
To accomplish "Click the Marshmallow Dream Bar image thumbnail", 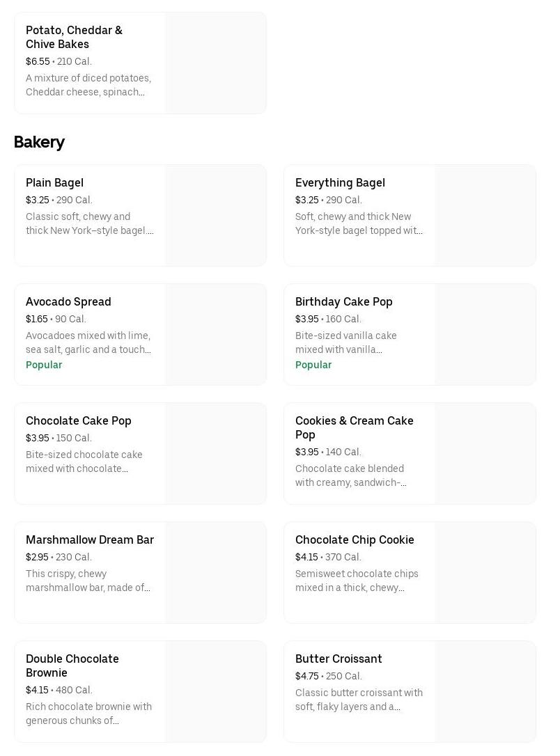I will [x=215, y=573].
